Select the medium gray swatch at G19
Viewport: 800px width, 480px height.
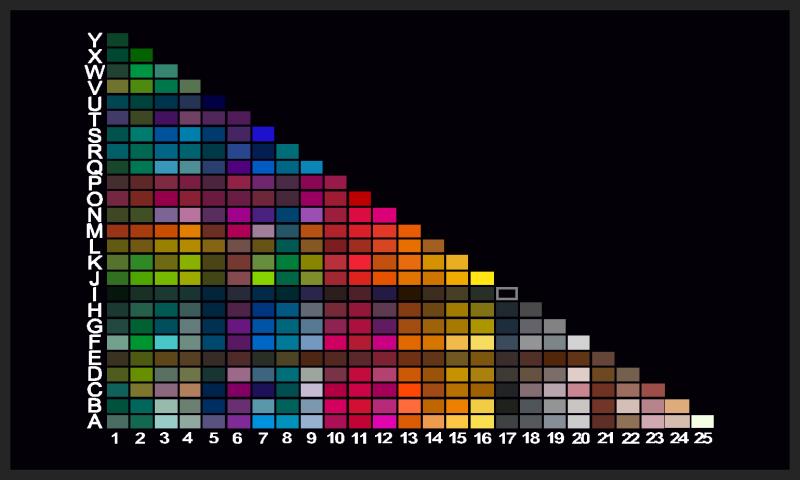click(x=555, y=326)
